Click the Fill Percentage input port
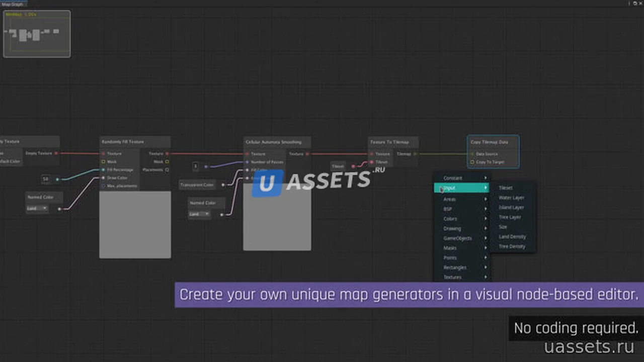Image resolution: width=644 pixels, height=362 pixels. coord(103,170)
